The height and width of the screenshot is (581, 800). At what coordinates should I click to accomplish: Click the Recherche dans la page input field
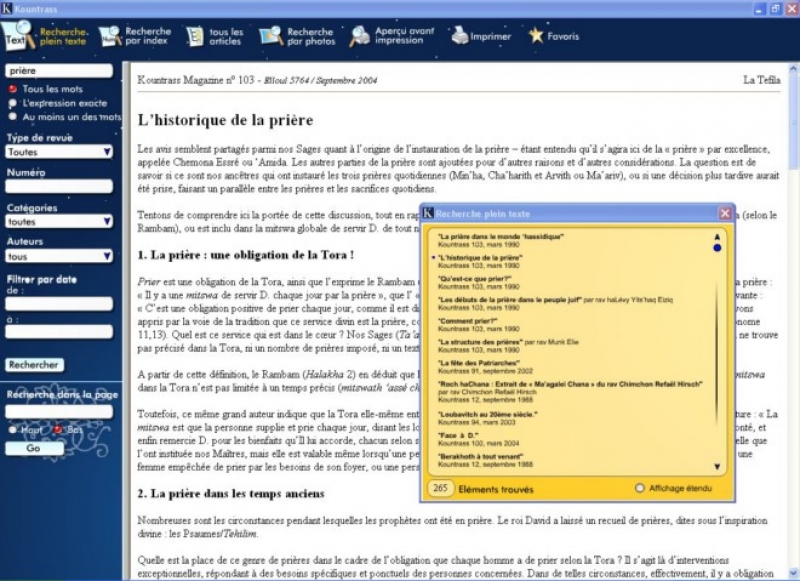click(x=59, y=411)
